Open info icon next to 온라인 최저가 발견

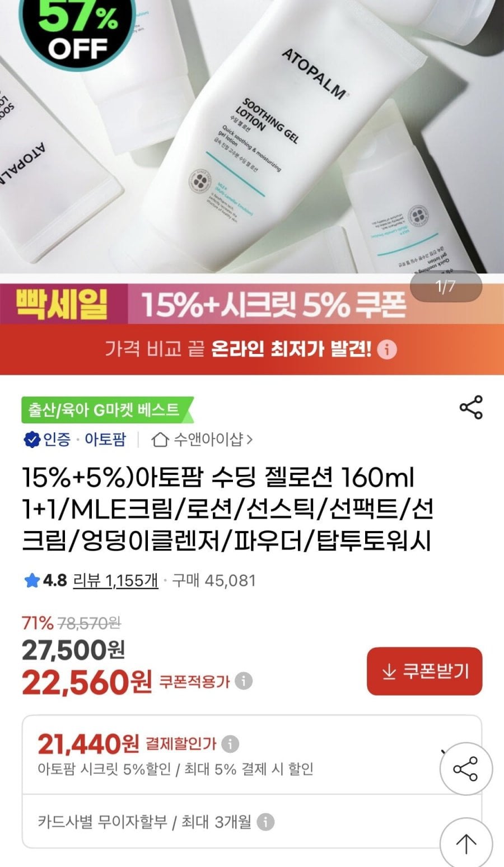tap(387, 350)
